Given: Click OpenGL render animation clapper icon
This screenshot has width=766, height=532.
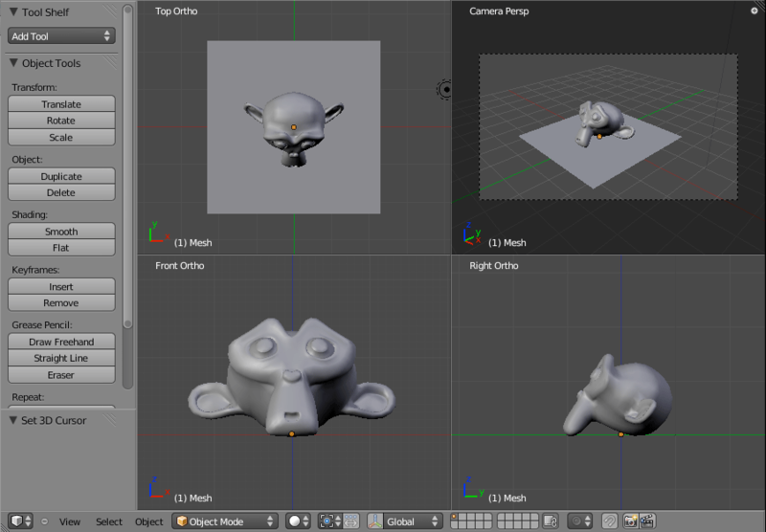Looking at the screenshot, I should point(647,521).
